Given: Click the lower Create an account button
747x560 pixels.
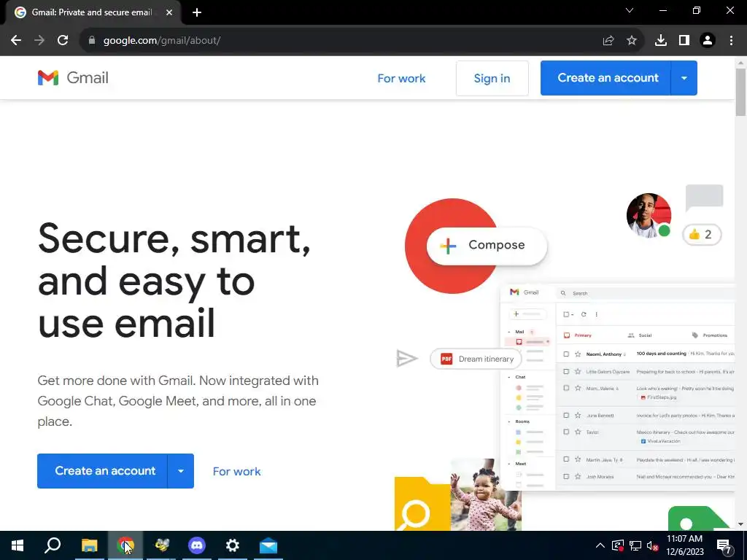Looking at the screenshot, I should coord(102,471).
